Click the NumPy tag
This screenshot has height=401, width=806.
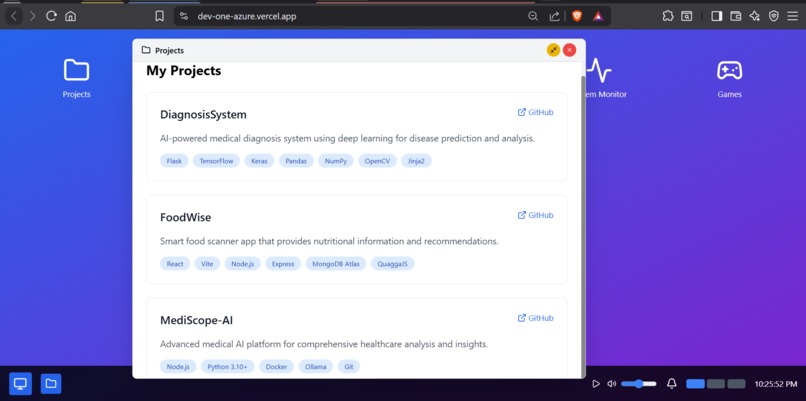[336, 161]
